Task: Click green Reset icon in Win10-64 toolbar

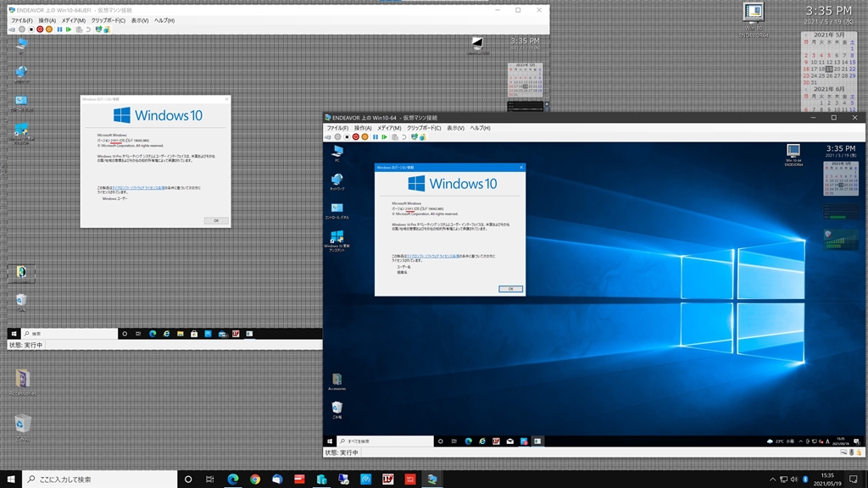Action: [384, 137]
